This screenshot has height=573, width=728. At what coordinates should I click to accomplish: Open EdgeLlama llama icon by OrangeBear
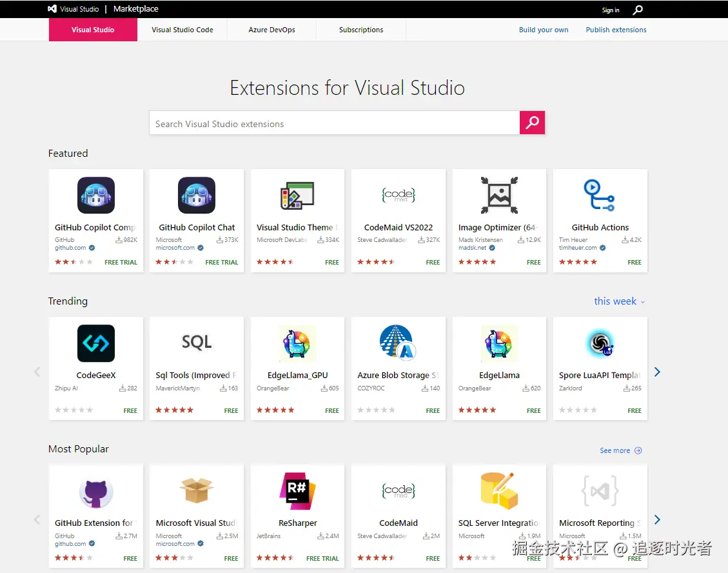click(499, 343)
